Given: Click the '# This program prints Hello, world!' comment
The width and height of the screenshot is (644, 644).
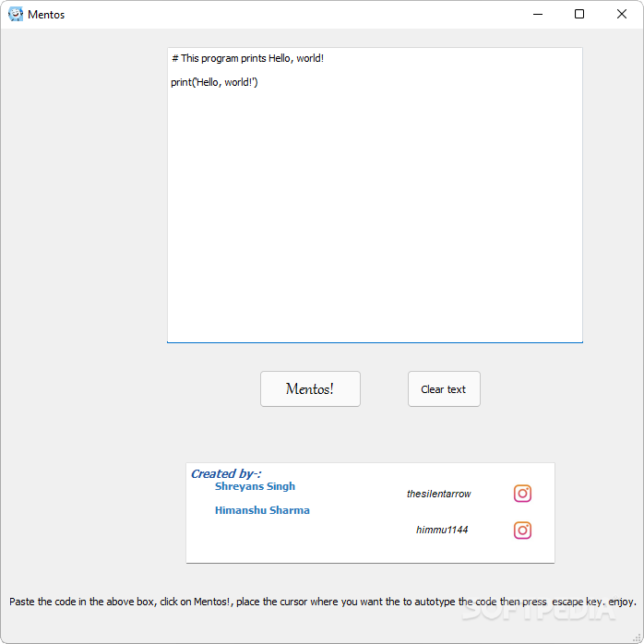Looking at the screenshot, I should (247, 58).
